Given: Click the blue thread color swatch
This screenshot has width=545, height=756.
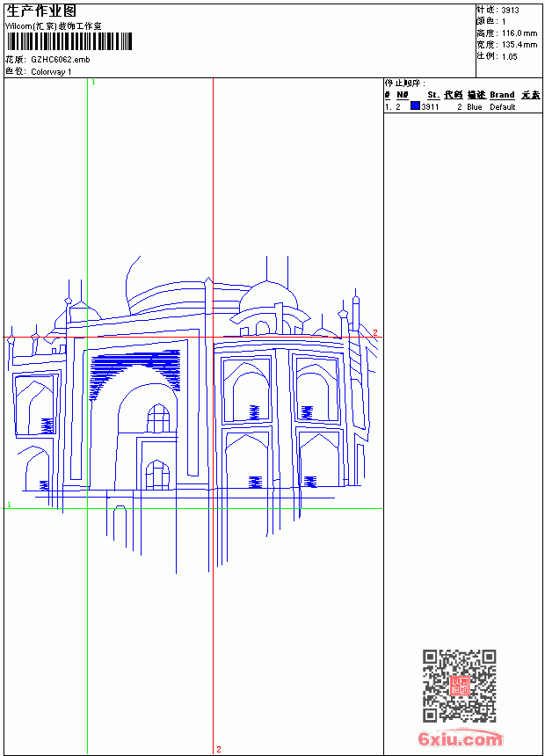Looking at the screenshot, I should coord(415,106).
